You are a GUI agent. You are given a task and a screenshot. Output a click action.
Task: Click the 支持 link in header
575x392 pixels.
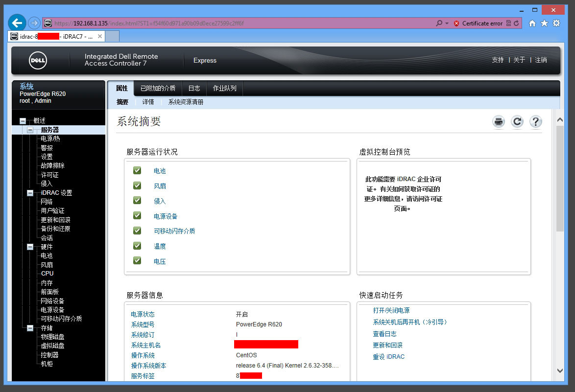point(498,60)
